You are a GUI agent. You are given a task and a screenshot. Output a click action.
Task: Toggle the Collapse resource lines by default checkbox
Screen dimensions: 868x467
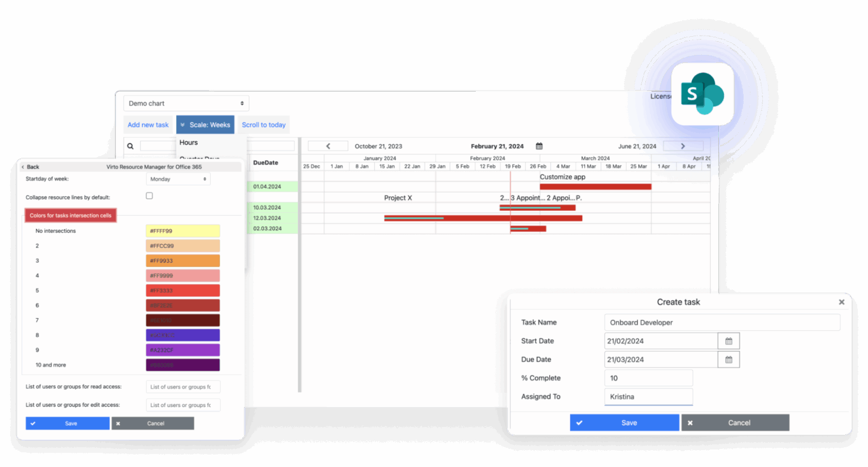tap(149, 196)
